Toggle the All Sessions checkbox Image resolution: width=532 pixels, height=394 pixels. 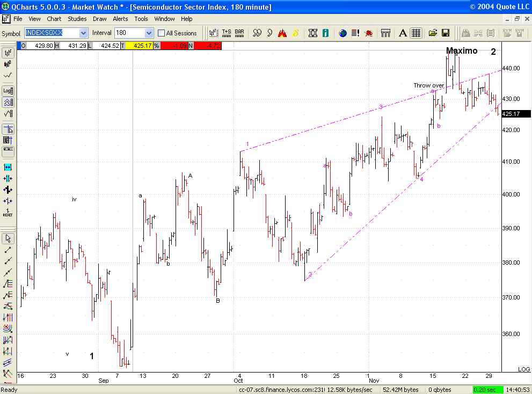161,33
